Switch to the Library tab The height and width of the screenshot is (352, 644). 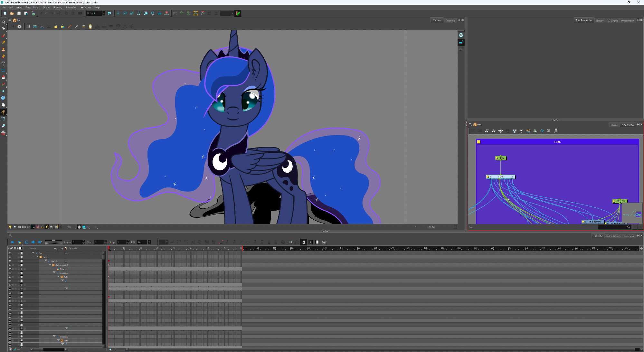coord(600,21)
